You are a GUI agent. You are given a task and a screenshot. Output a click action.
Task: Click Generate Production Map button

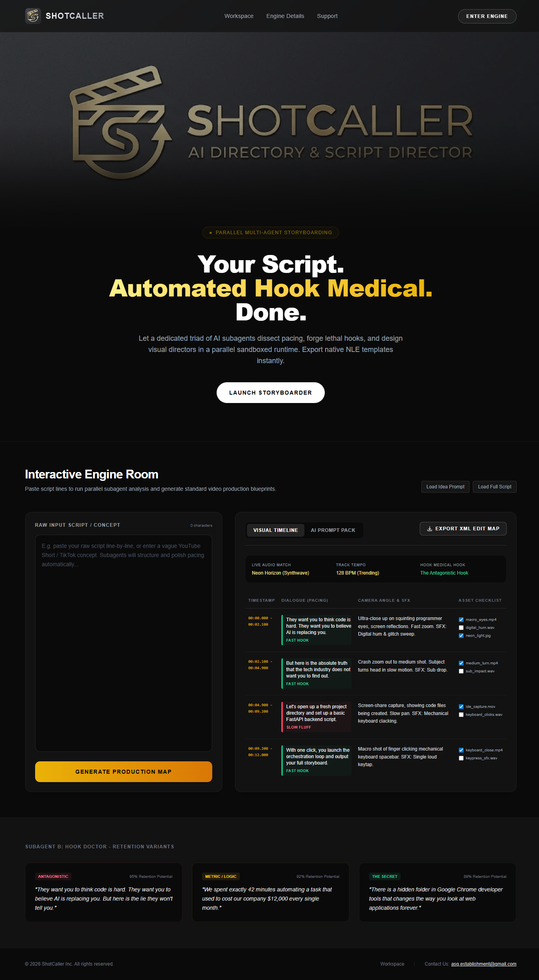[x=124, y=772]
